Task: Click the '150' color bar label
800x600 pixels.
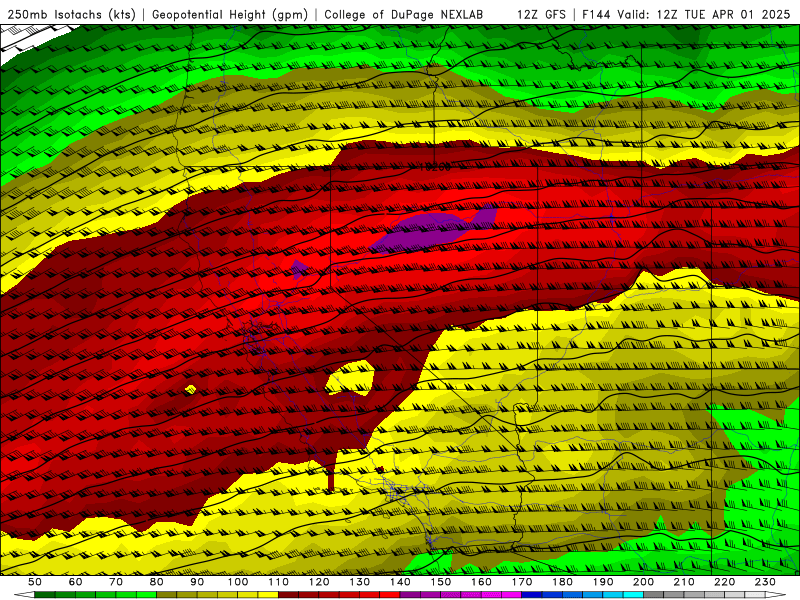Action: point(440,582)
